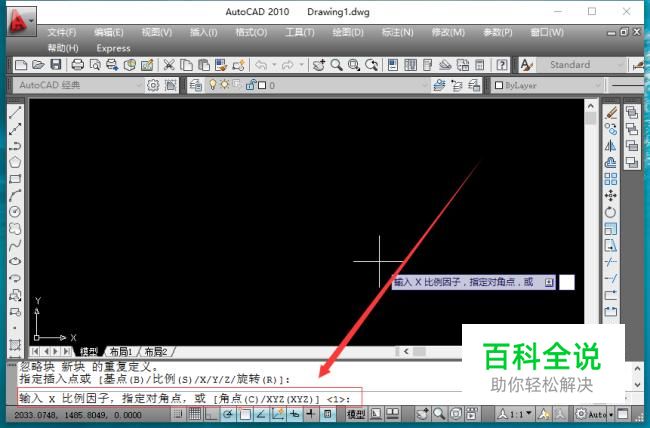Viewport: 650px width, 428px height.
Task: Toggle Polar Tracking in status bar
Action: 228,413
